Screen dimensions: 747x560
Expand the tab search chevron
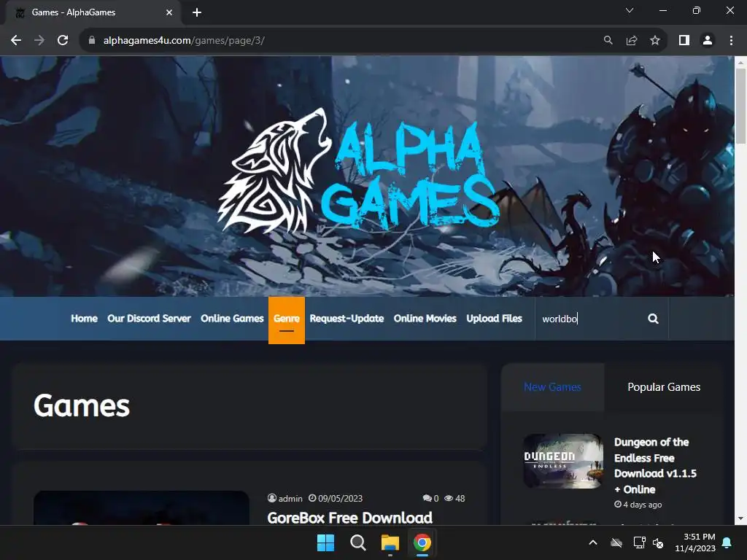point(630,10)
